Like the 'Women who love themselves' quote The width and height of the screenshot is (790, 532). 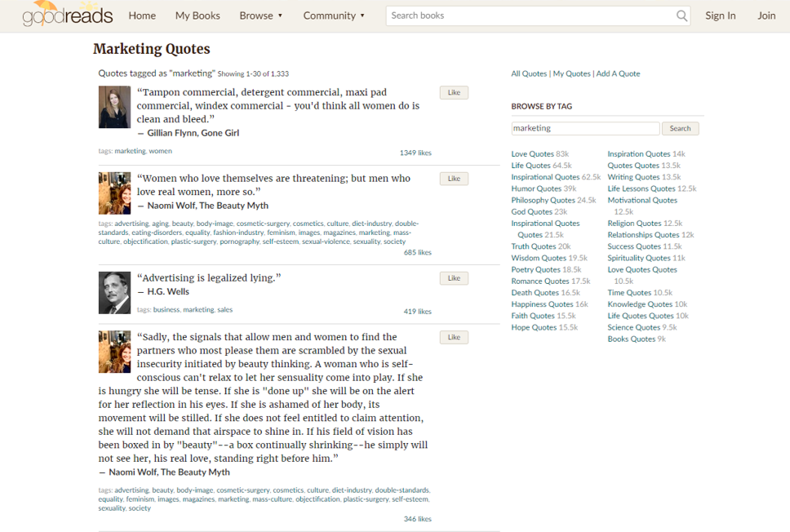(454, 179)
